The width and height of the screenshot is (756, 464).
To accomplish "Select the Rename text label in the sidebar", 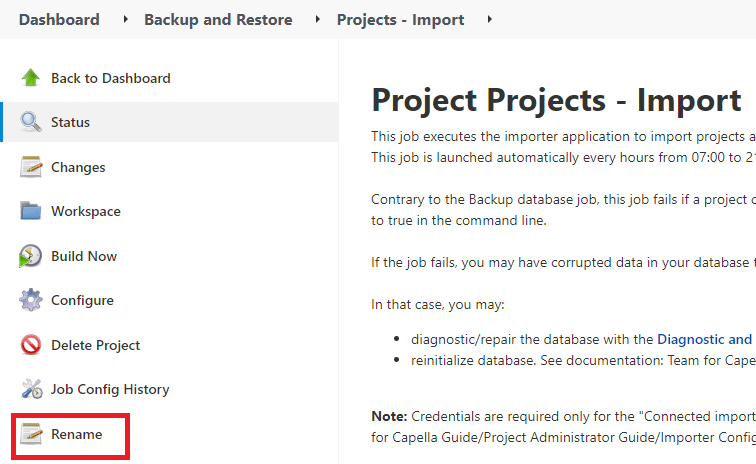I will 77,434.
